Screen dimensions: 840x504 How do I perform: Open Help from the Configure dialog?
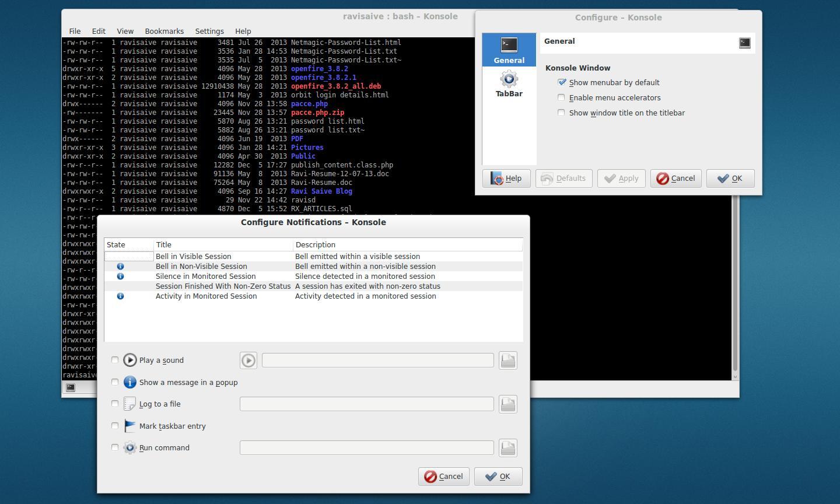point(506,178)
